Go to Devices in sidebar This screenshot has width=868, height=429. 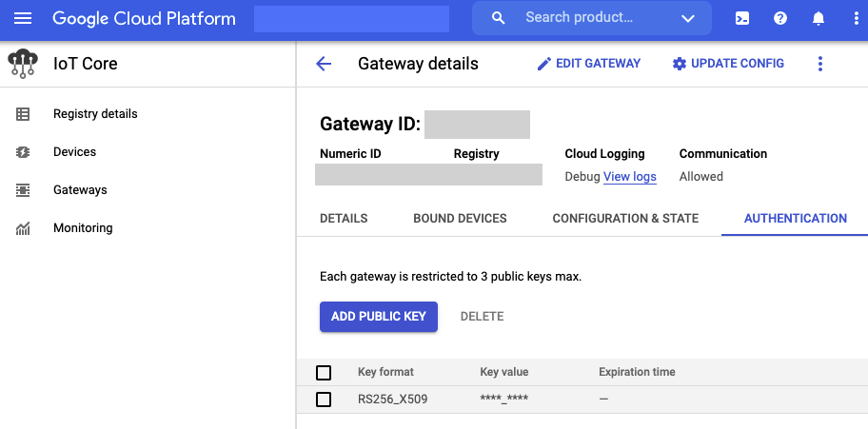pyautogui.click(x=75, y=151)
